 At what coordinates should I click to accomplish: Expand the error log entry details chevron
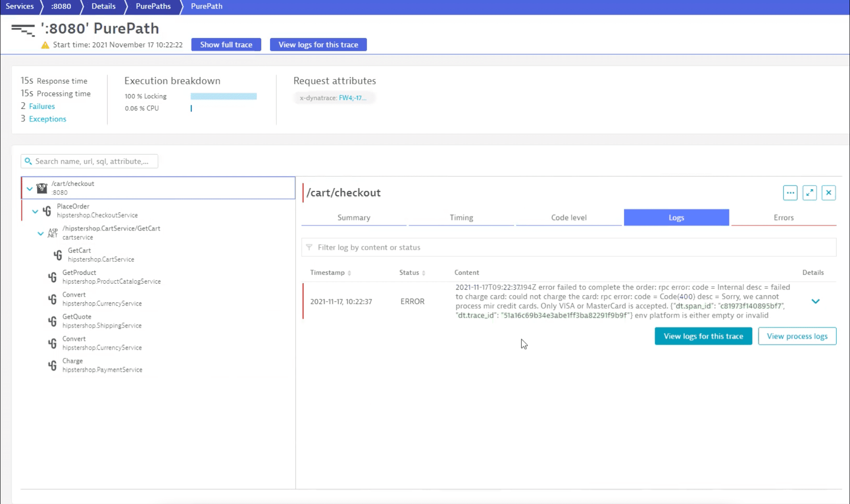click(815, 302)
